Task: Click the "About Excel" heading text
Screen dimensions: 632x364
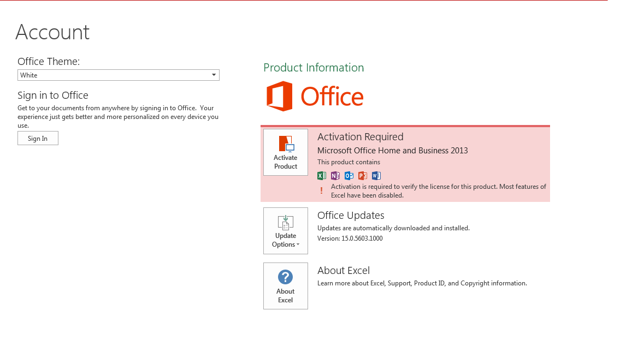Action: (x=344, y=271)
